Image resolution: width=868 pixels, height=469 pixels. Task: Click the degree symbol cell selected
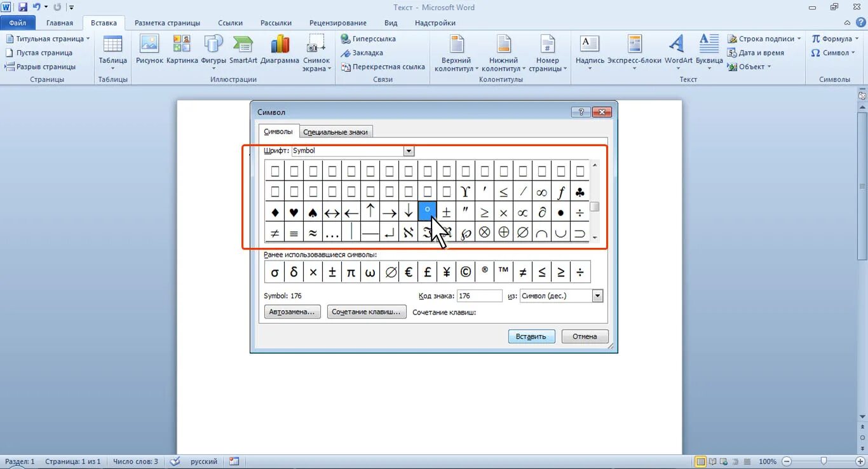427,212
